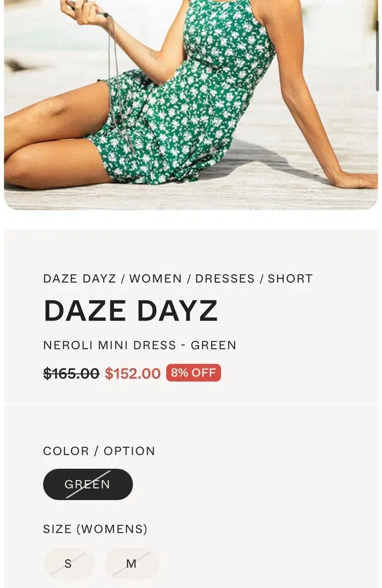Click the Neroli Mini Dress - Green title
This screenshot has height=588, width=382.
140,345
